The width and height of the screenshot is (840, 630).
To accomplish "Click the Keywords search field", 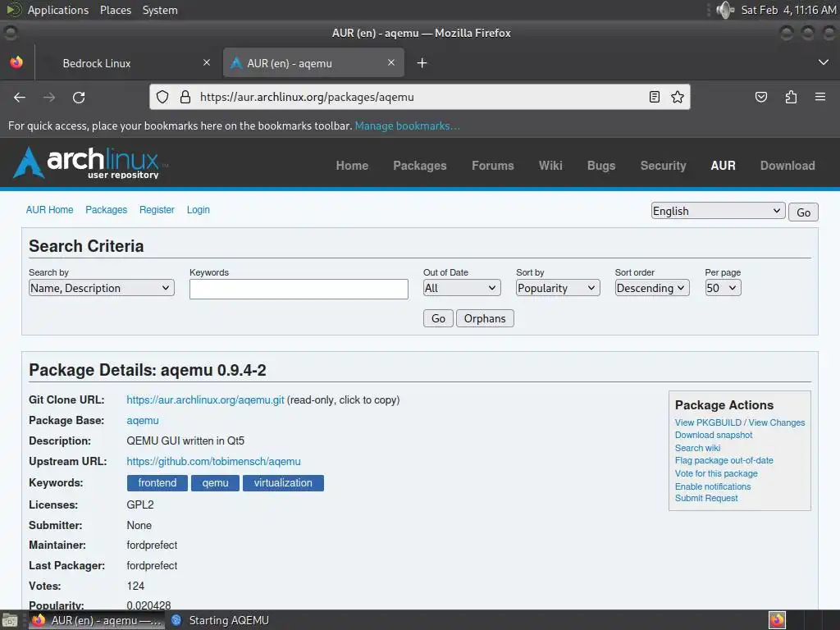I will coord(299,289).
